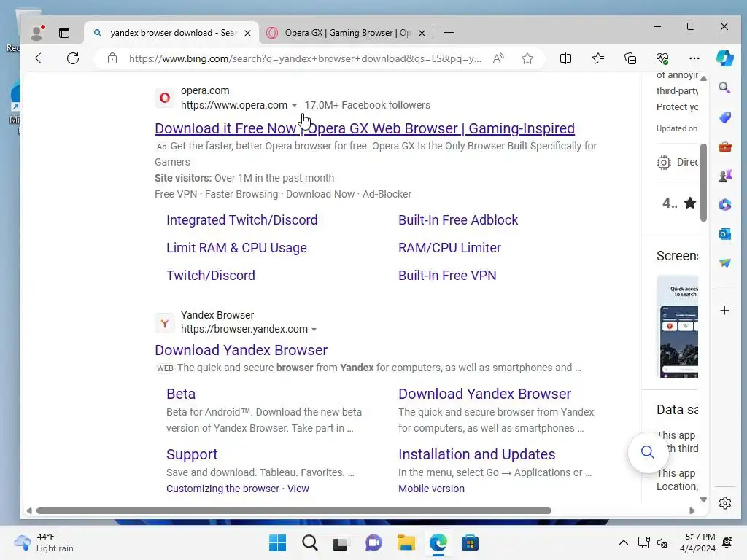This screenshot has width=747, height=560.
Task: Open the View link under Support
Action: 298,489
